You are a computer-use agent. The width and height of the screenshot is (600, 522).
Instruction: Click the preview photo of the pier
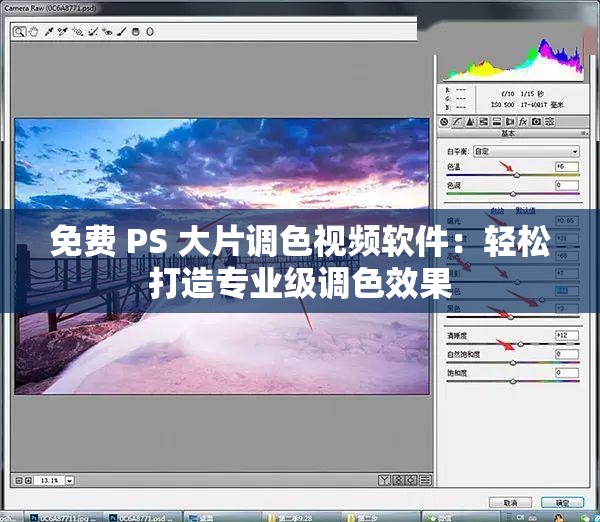point(222,256)
